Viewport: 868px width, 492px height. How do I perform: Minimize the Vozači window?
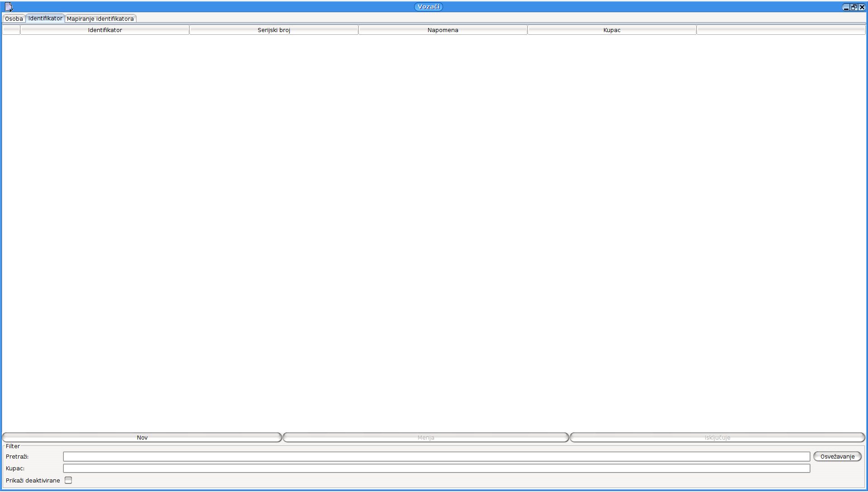point(846,7)
